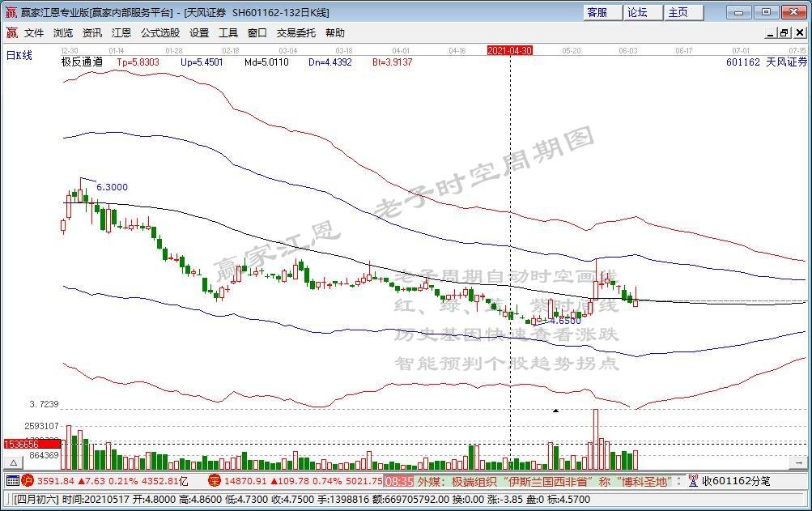Image resolution: width=812 pixels, height=511 pixels.
Task: Click the red 赢 logo in menu bar
Action: pos(11,33)
